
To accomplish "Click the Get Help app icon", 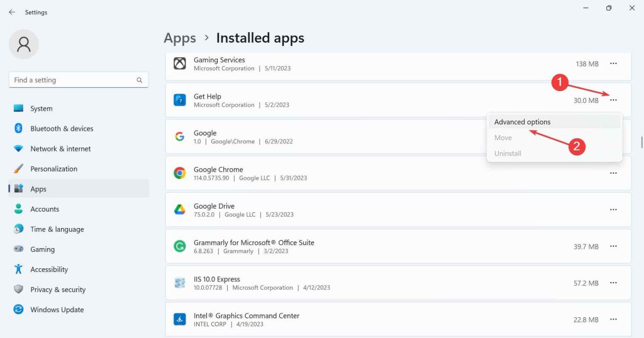I will click(180, 101).
